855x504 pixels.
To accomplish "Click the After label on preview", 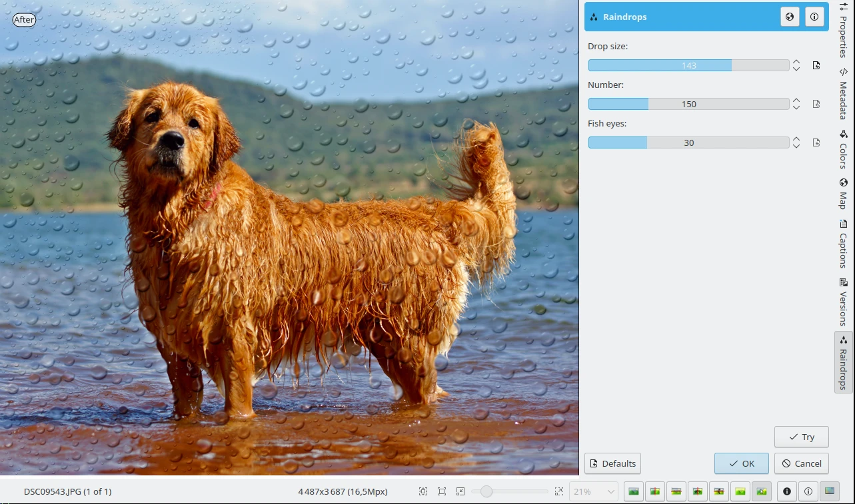I will pyautogui.click(x=24, y=19).
